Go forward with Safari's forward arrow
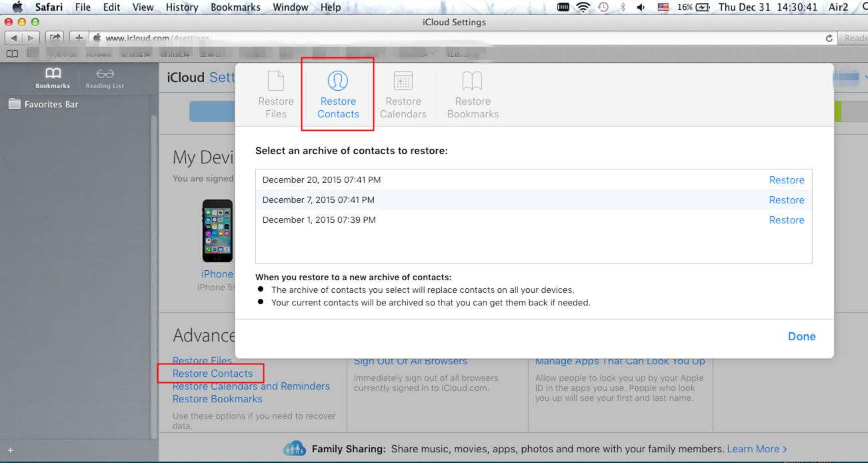This screenshot has height=463, width=868. [30, 38]
